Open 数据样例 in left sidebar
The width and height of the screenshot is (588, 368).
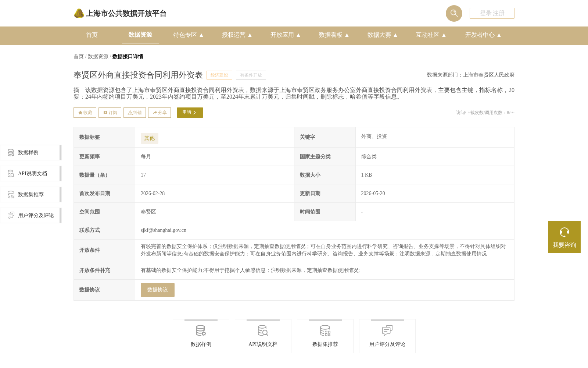(31, 153)
